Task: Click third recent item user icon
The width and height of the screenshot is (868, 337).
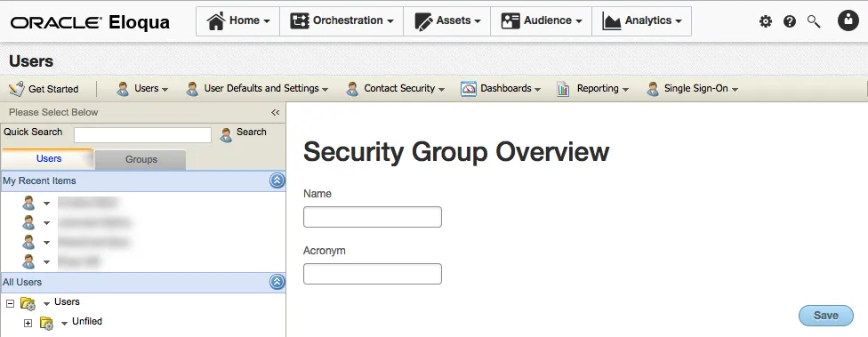Action: tap(28, 242)
